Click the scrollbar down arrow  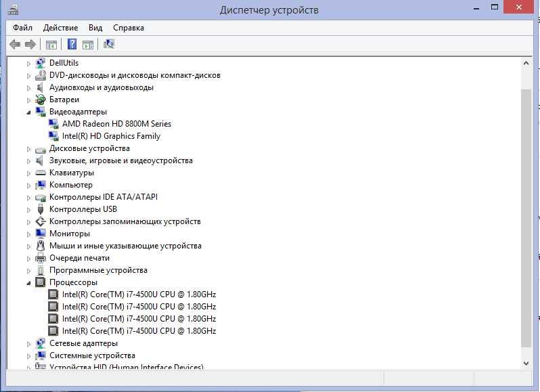pos(526,363)
